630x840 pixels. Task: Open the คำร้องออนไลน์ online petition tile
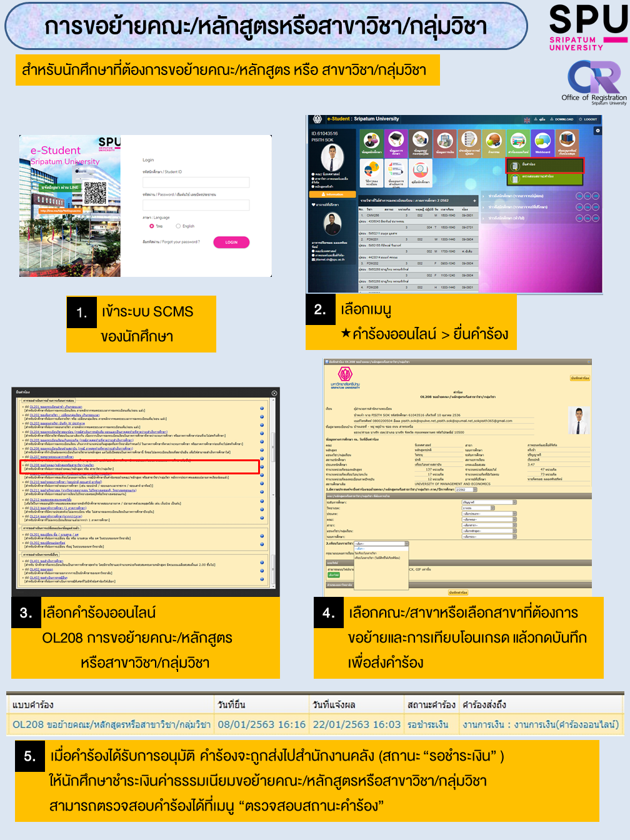click(x=518, y=143)
